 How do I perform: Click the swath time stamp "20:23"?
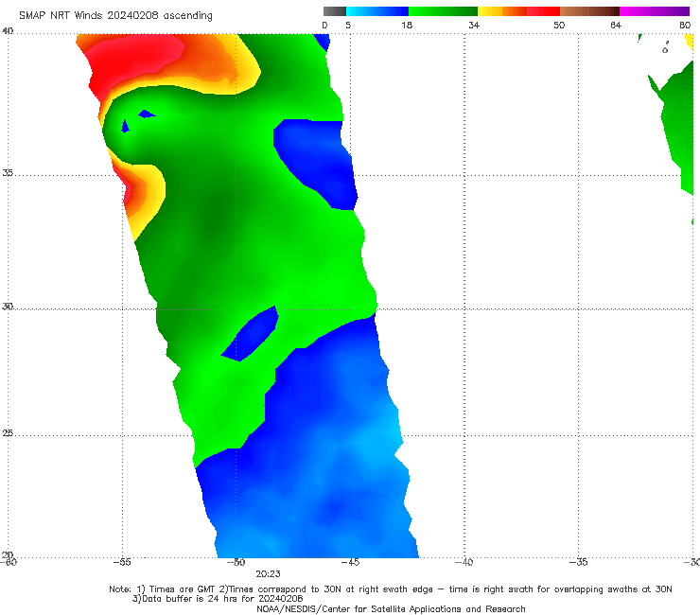268,574
